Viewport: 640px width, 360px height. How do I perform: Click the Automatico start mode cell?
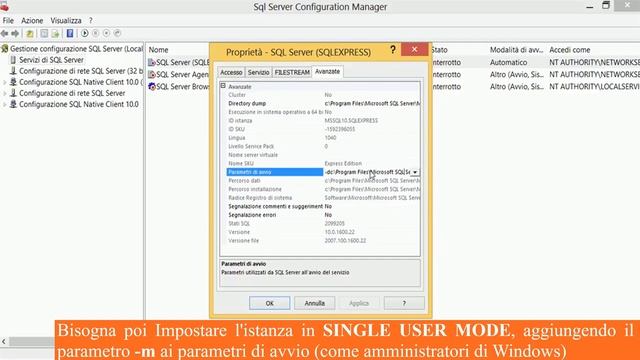tap(509, 62)
